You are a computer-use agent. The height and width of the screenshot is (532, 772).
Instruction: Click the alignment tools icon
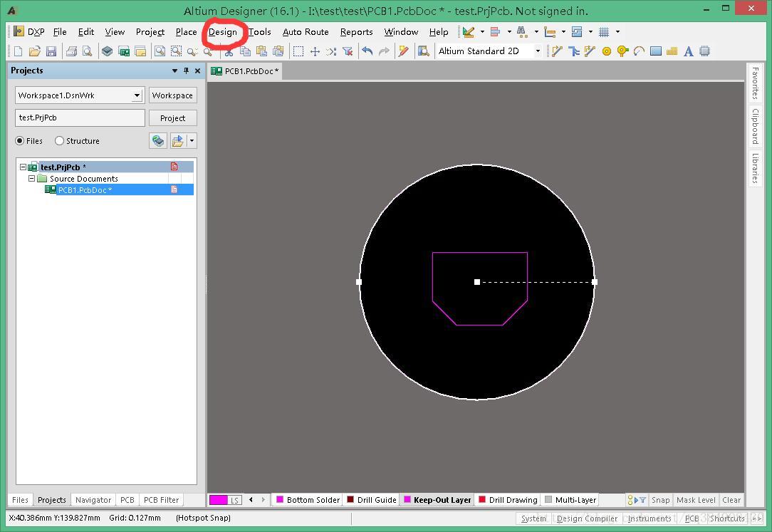click(495, 32)
